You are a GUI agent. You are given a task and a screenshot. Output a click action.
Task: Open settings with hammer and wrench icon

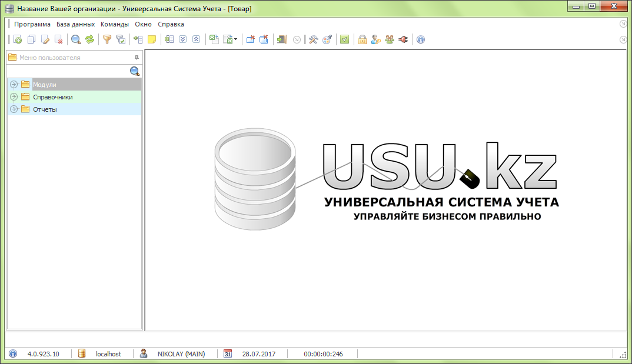click(x=314, y=39)
